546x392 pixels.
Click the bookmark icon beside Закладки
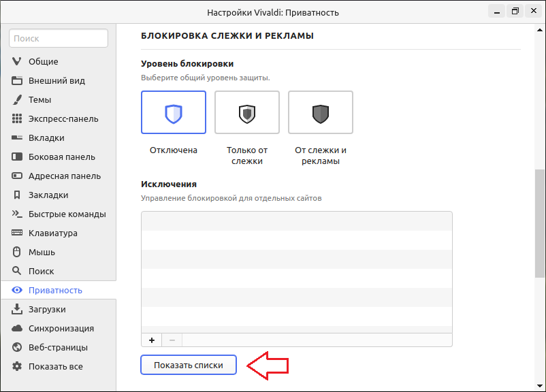coord(17,195)
